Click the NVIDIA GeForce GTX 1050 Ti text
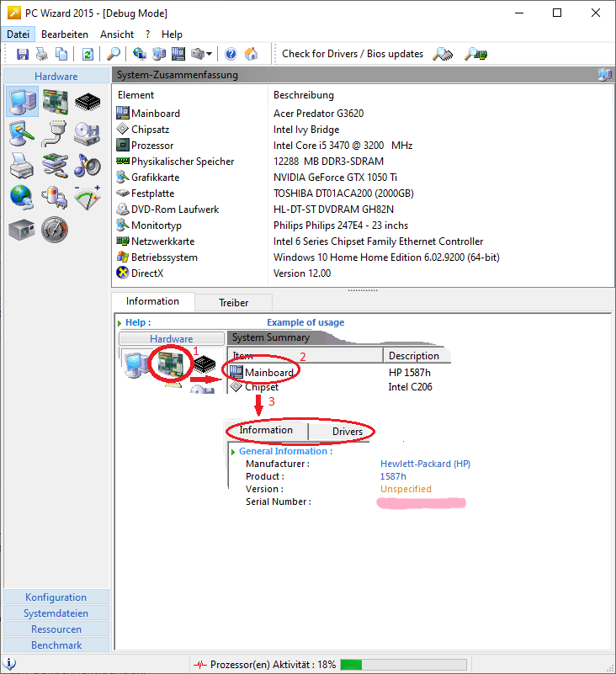Viewport: 616px width, 674px height. (x=335, y=177)
